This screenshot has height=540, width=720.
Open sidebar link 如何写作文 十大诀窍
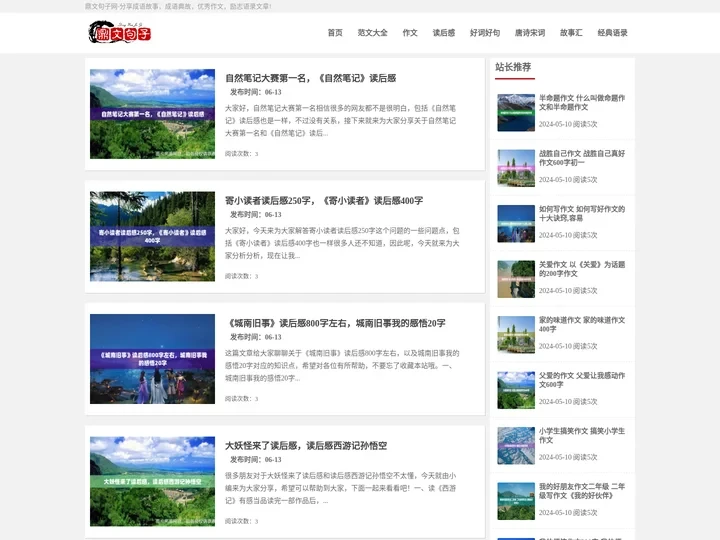coord(582,214)
